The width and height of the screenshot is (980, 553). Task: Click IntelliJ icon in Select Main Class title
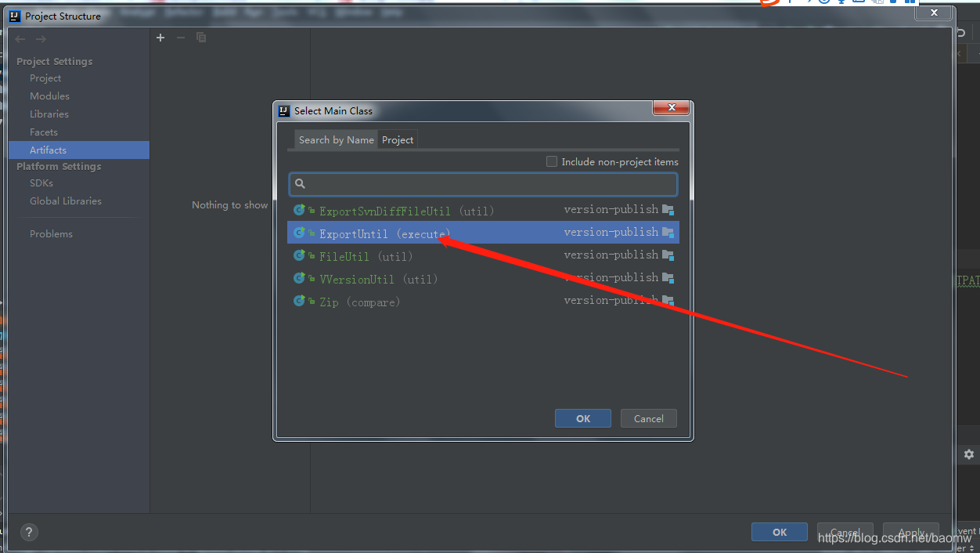coord(284,110)
